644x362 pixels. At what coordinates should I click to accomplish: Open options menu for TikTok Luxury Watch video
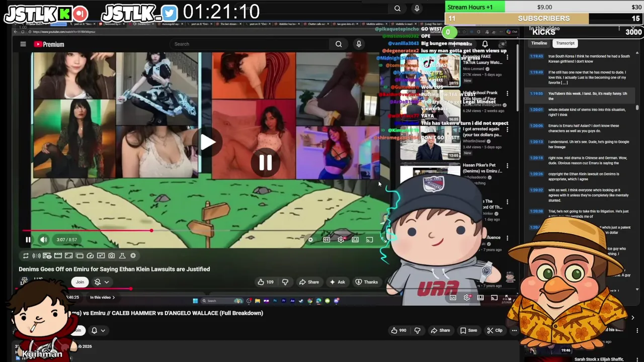(x=507, y=57)
